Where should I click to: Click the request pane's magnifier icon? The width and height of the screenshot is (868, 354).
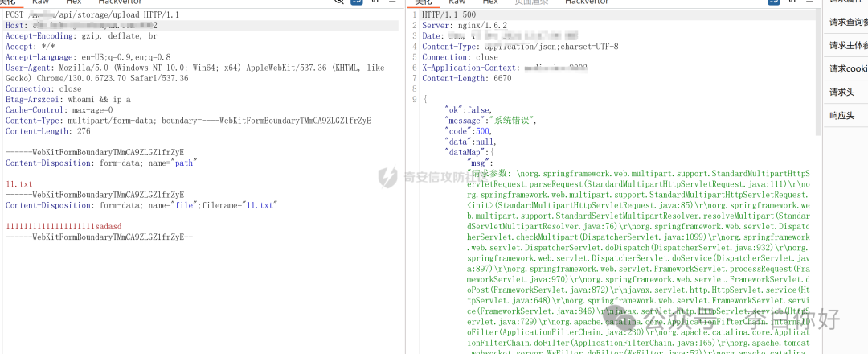click(x=340, y=2)
